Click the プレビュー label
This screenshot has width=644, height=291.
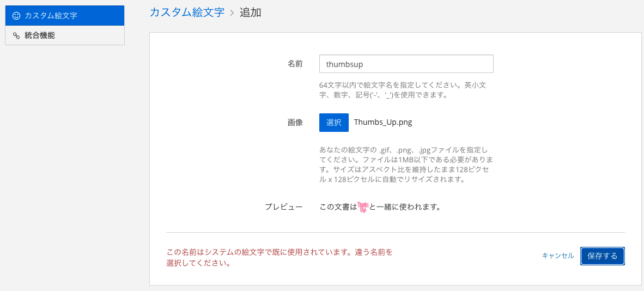coord(284,207)
